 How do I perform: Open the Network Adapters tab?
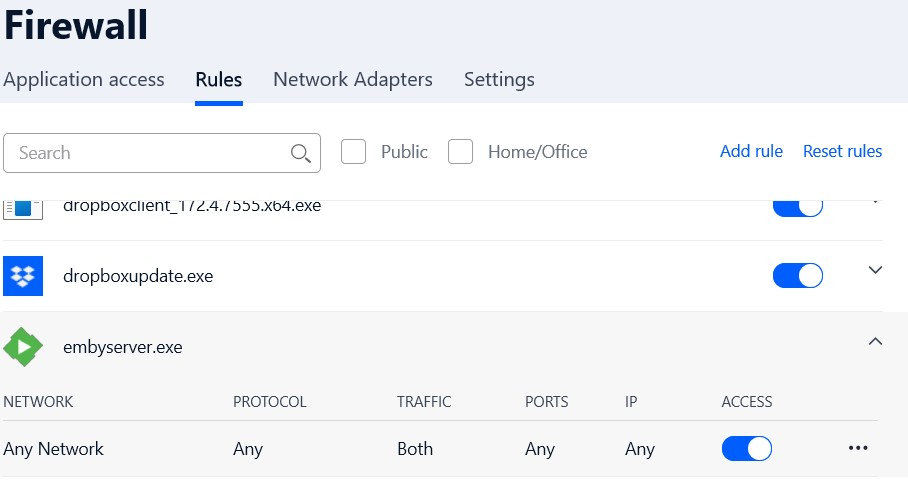pyautogui.click(x=353, y=79)
